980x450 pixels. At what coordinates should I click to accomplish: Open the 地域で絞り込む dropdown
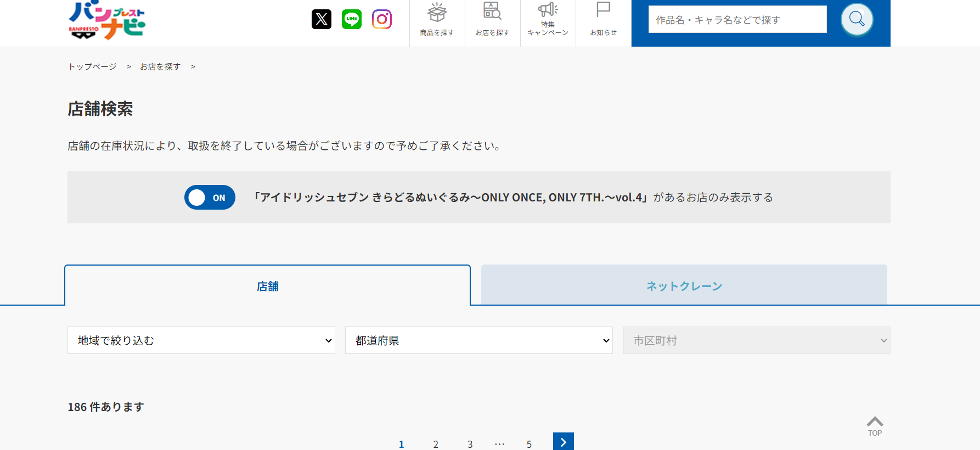tap(201, 340)
